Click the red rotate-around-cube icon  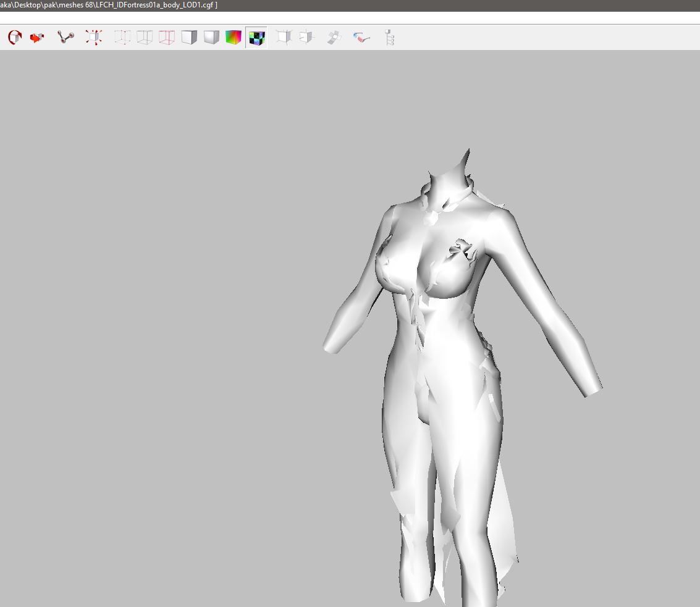tap(15, 38)
